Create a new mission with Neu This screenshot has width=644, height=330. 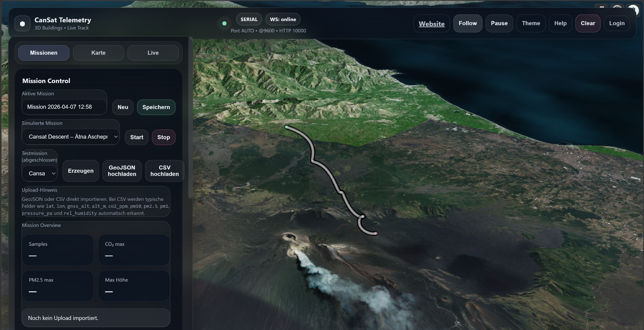click(x=123, y=107)
